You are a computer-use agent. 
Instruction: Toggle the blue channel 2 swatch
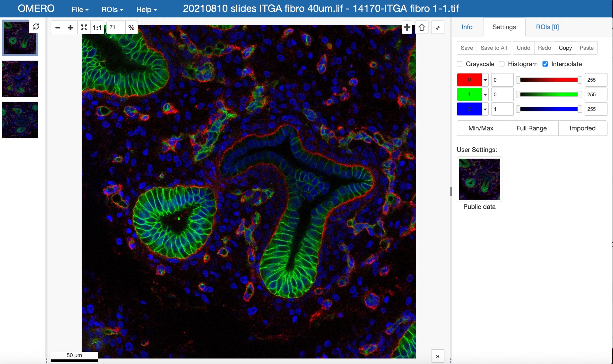click(x=469, y=109)
